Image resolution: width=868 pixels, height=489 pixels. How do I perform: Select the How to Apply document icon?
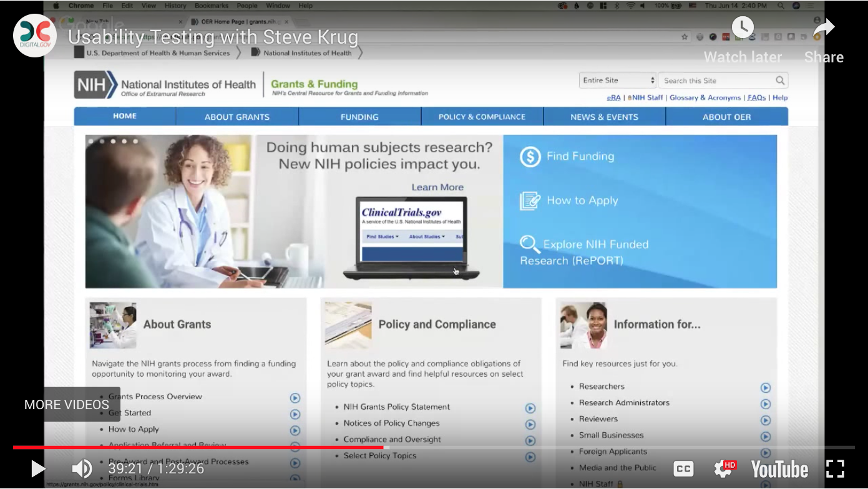(530, 200)
